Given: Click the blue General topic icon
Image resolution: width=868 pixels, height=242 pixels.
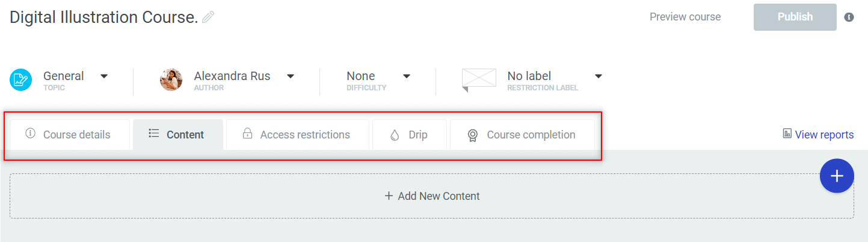Looking at the screenshot, I should (20, 80).
